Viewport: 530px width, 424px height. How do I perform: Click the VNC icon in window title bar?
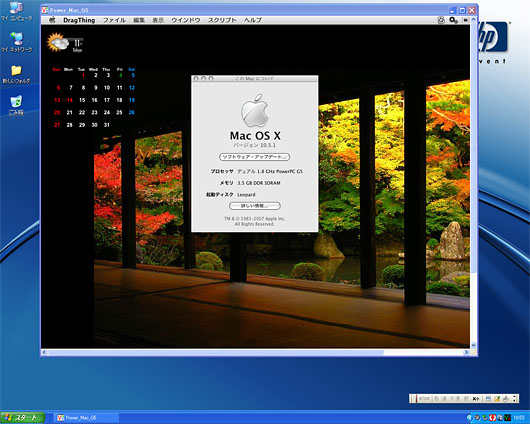pos(46,10)
